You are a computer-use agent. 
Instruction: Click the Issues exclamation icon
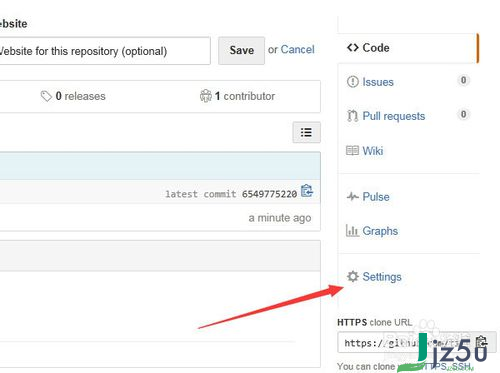click(353, 82)
